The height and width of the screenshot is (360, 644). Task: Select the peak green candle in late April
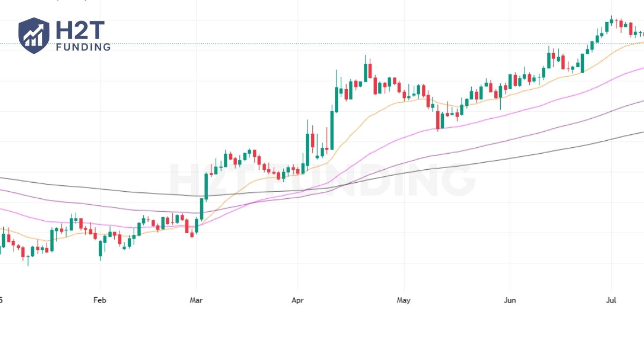click(365, 72)
